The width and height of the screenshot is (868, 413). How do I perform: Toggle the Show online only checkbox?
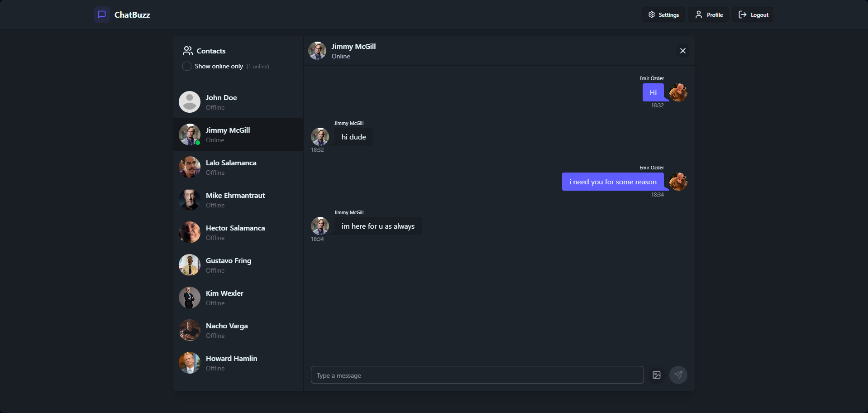[187, 66]
